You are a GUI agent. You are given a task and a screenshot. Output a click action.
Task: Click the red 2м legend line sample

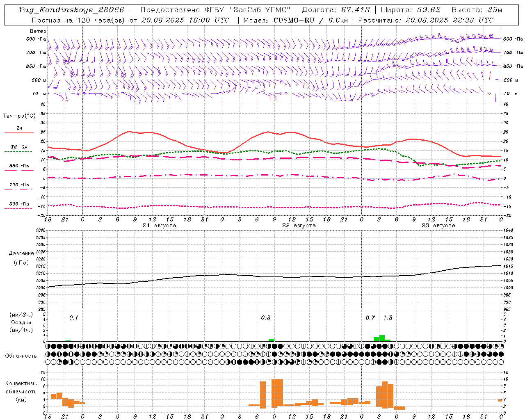(19, 132)
